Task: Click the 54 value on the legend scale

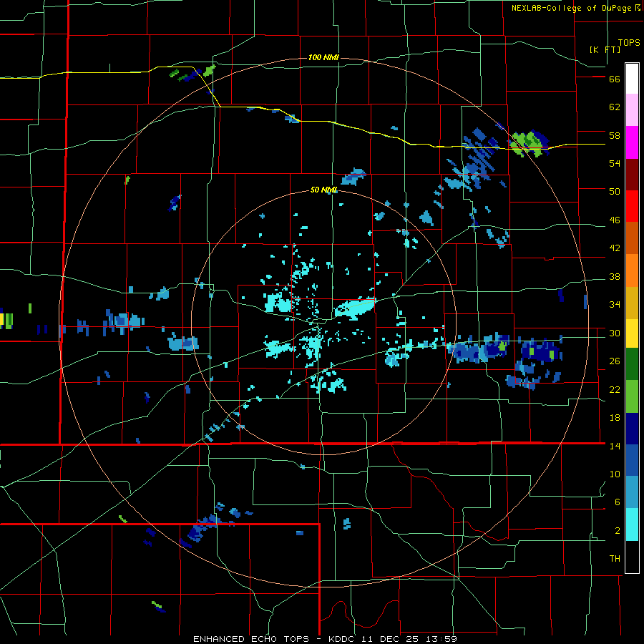Action: pyautogui.click(x=615, y=163)
